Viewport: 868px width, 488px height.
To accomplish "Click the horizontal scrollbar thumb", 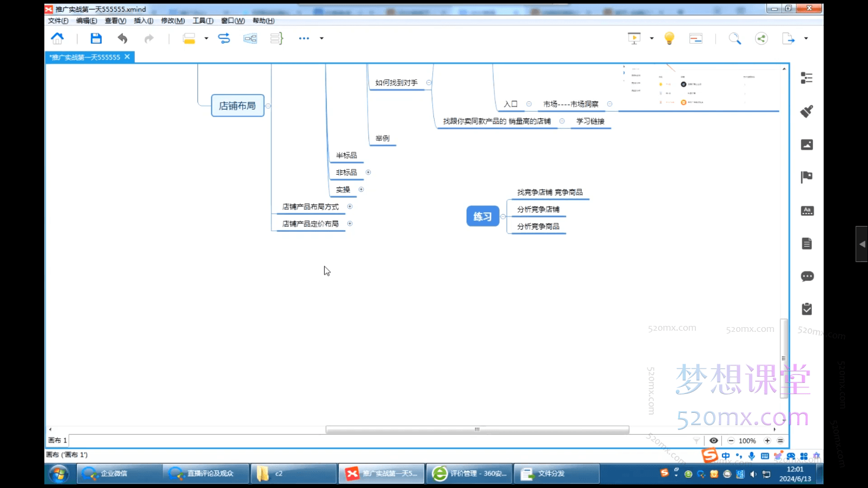I will click(477, 429).
